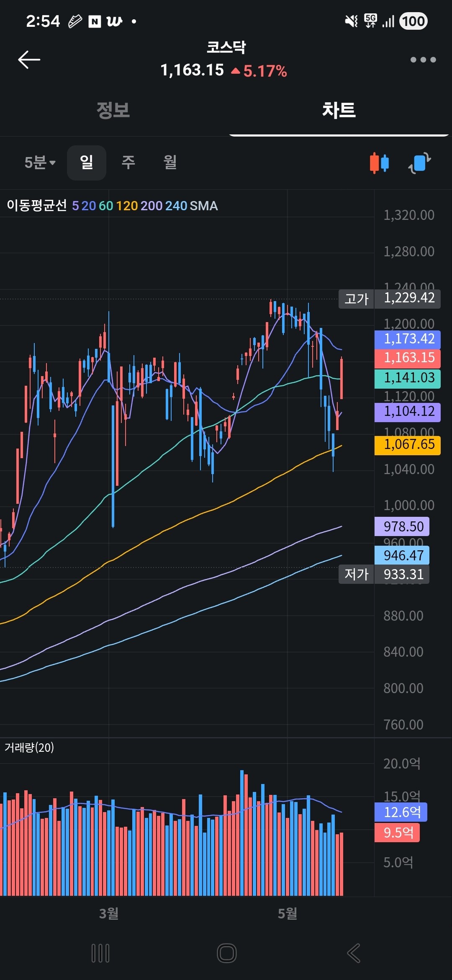Switch to the 정보 tab
This screenshot has height=980, width=452.
tap(113, 110)
